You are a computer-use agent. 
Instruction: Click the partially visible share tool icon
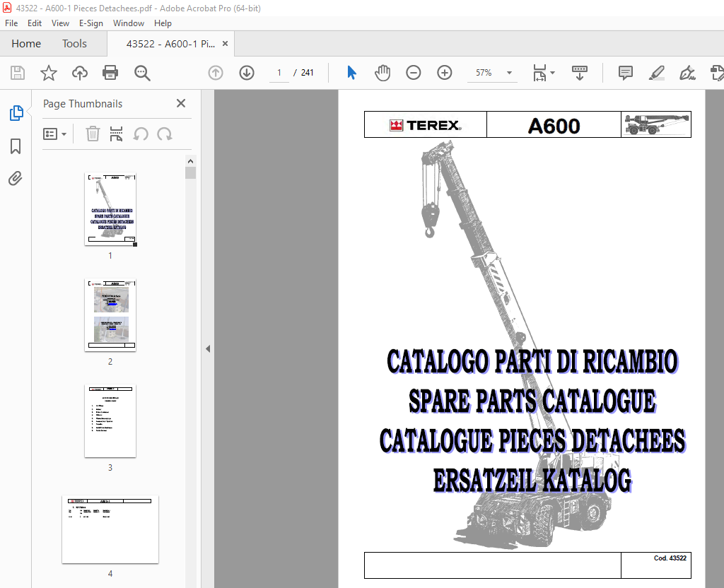[x=717, y=73]
